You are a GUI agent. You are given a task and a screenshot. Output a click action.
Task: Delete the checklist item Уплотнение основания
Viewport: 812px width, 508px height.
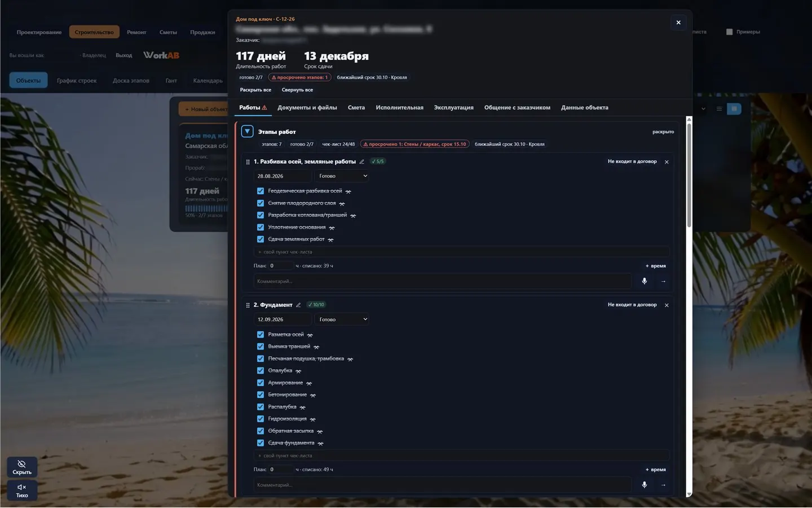(x=332, y=228)
